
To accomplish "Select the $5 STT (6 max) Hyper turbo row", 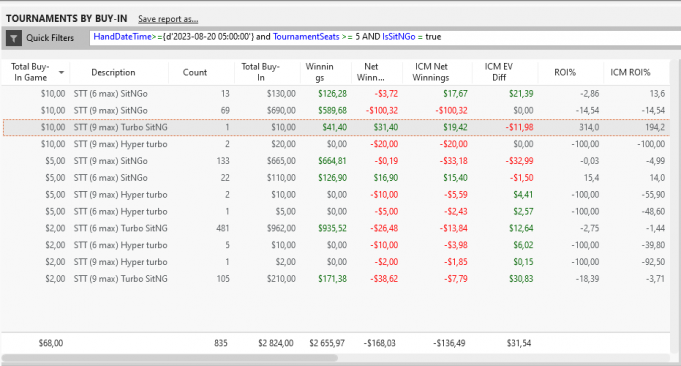I will [x=336, y=211].
